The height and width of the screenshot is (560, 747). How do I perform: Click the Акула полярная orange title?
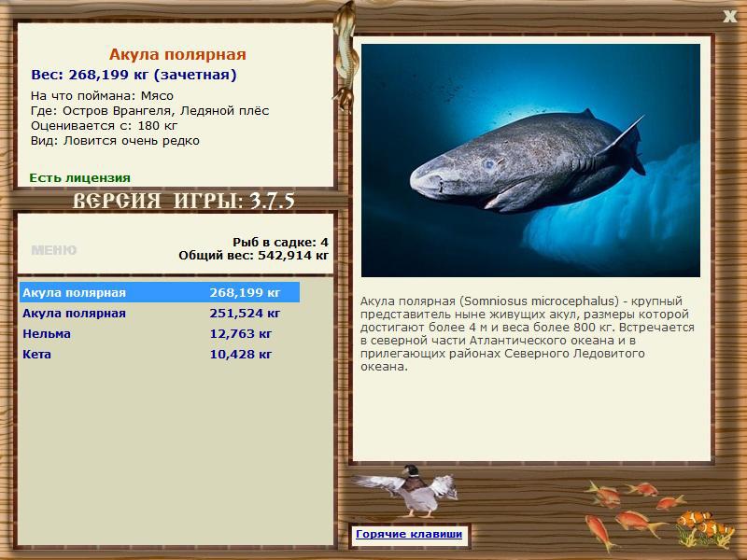(x=177, y=54)
